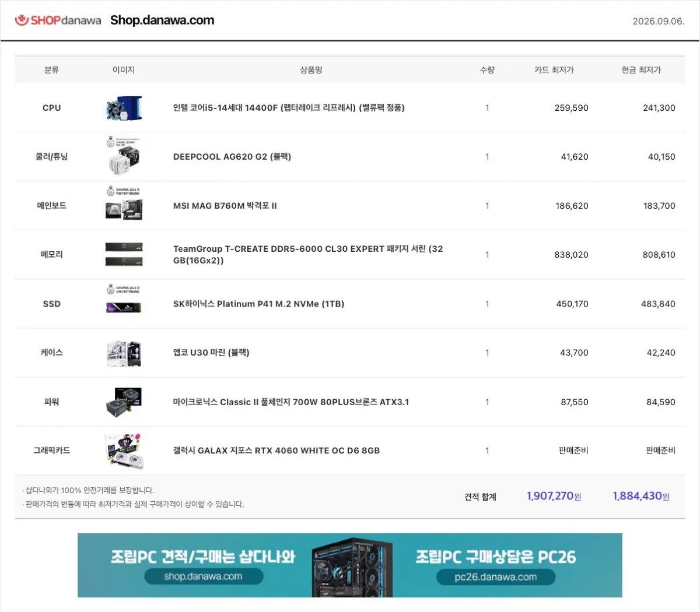700x612 pixels.
Task: Click the 파워 category label
Action: coord(52,402)
